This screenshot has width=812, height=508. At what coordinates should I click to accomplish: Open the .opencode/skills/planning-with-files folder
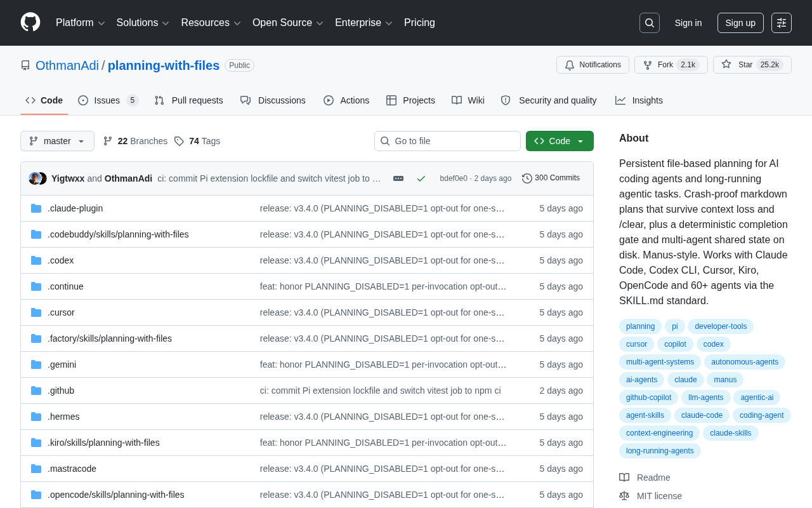(116, 495)
